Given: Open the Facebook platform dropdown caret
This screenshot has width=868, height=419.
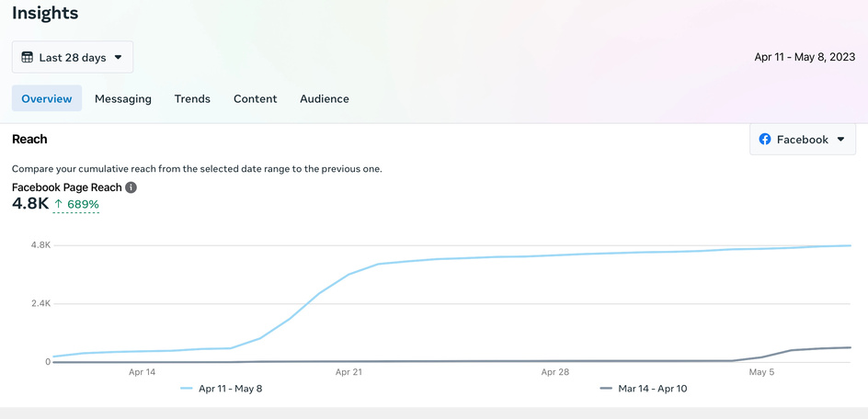Looking at the screenshot, I should click(840, 140).
